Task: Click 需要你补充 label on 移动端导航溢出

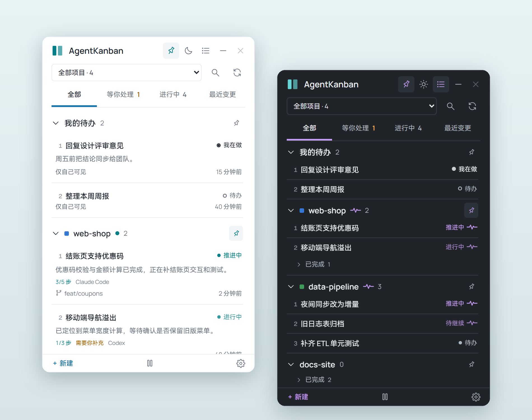Action: point(90,343)
